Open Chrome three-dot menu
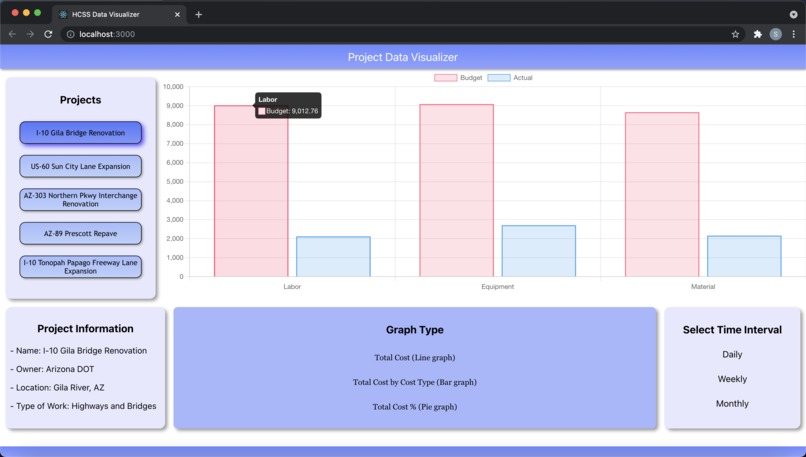This screenshot has width=806, height=457. (794, 34)
